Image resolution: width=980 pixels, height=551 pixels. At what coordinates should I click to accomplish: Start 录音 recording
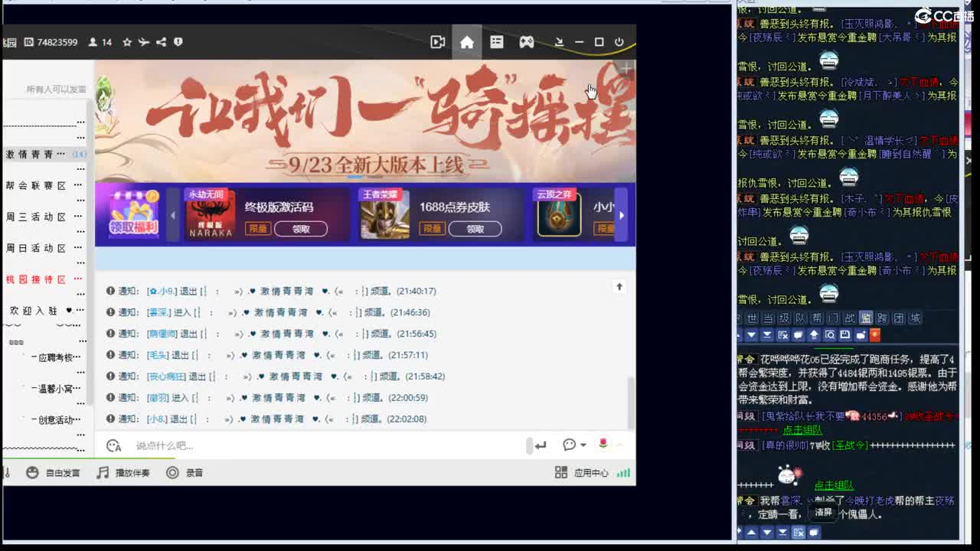click(185, 473)
